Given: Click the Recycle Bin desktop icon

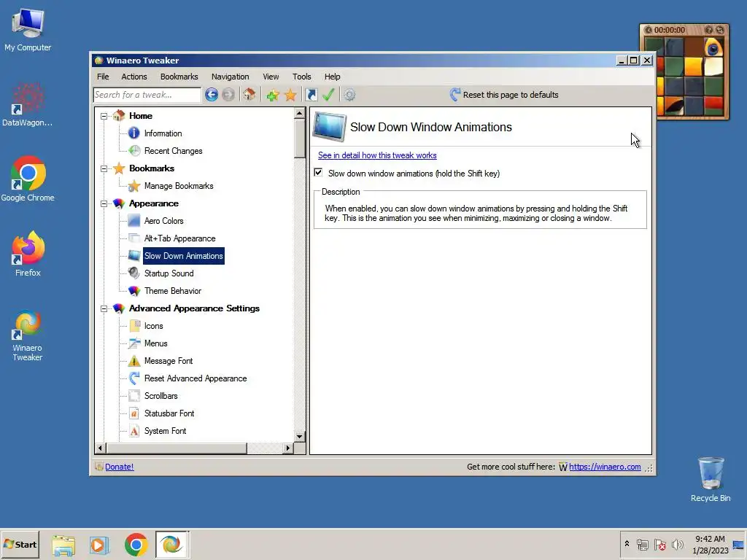Looking at the screenshot, I should 711,480.
